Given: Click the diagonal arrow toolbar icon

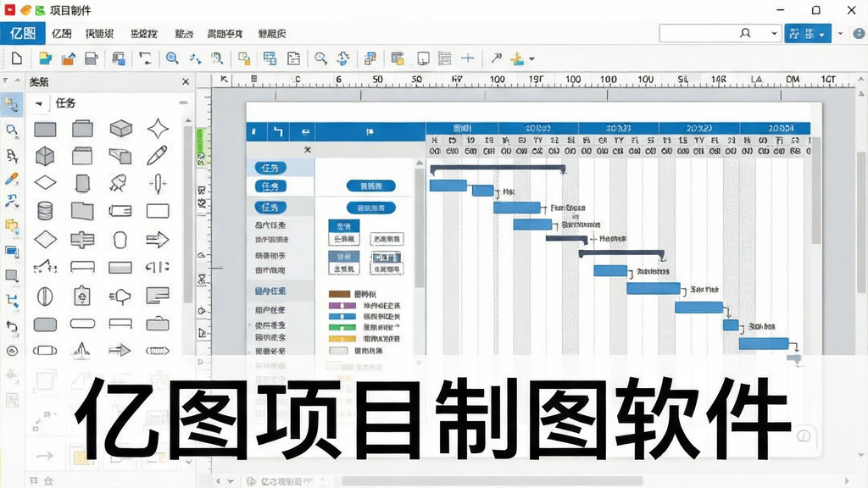Looking at the screenshot, I should click(x=496, y=58).
